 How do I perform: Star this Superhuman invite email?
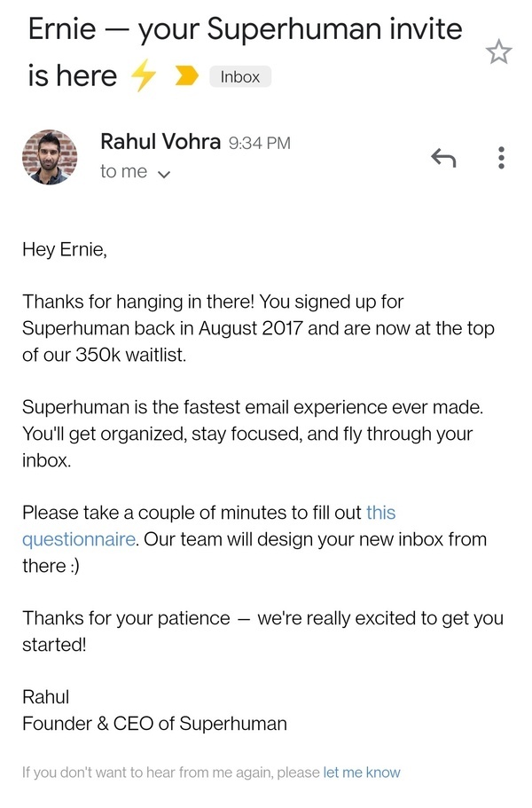(499, 52)
